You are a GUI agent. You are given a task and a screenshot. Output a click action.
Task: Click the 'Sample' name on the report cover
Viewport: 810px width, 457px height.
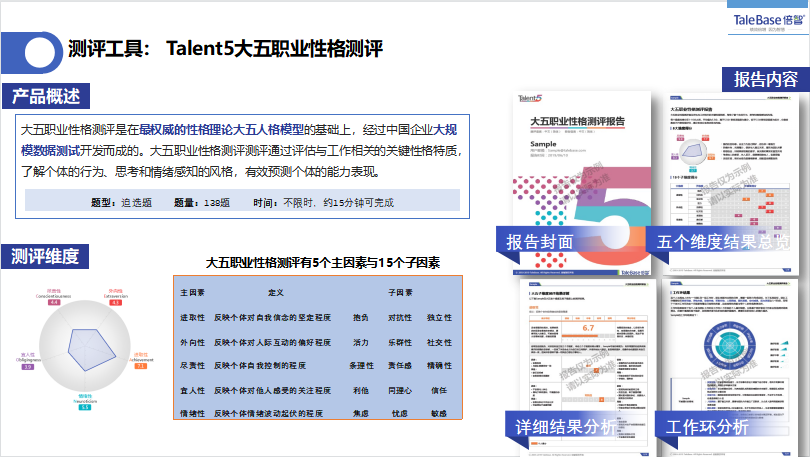(543, 144)
